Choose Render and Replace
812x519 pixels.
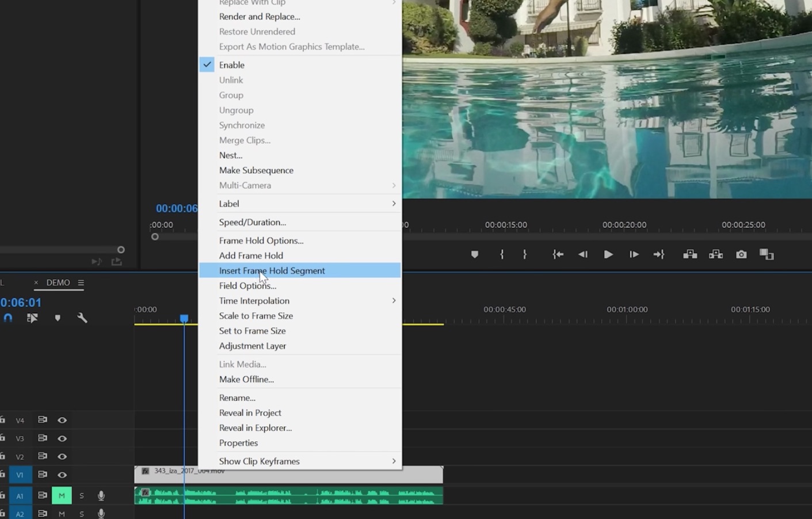tap(300, 17)
